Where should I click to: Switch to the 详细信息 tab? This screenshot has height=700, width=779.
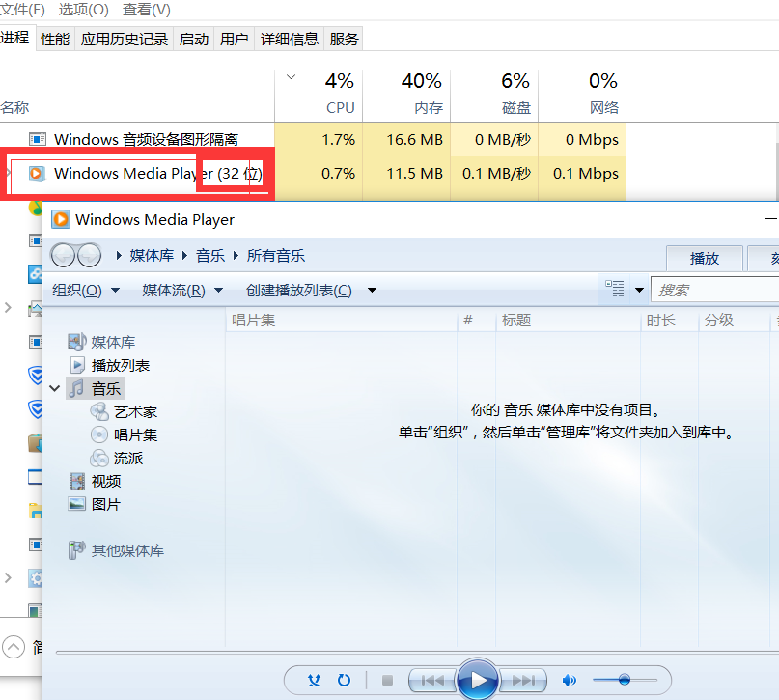290,39
